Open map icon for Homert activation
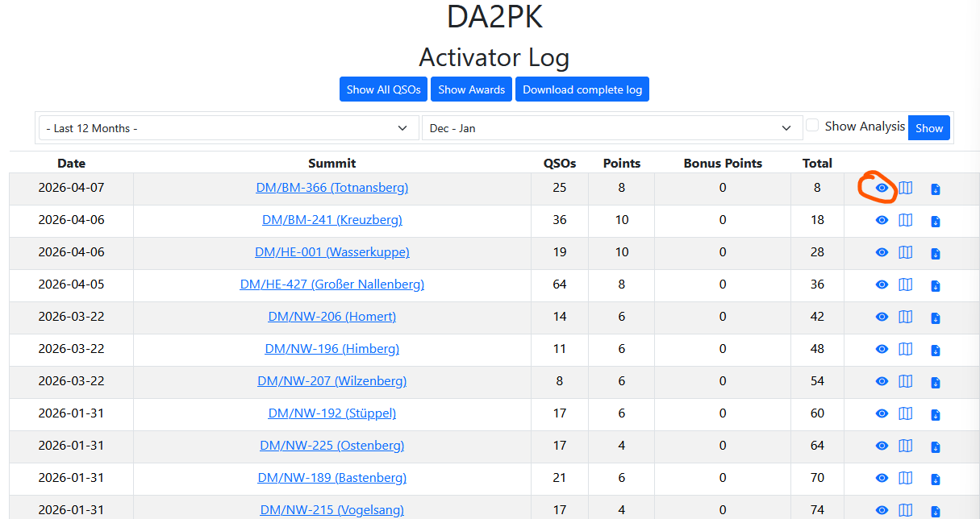The height and width of the screenshot is (519, 980). tap(906, 317)
